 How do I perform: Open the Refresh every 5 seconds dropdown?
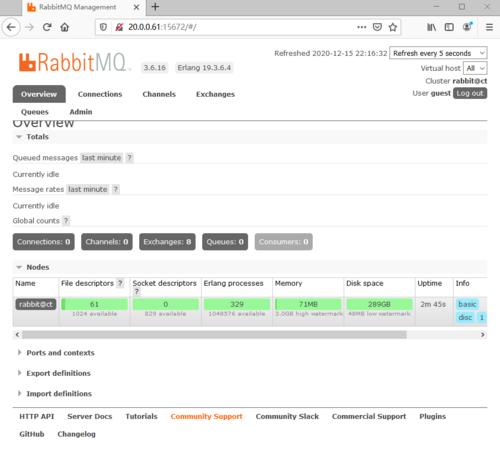tap(438, 53)
